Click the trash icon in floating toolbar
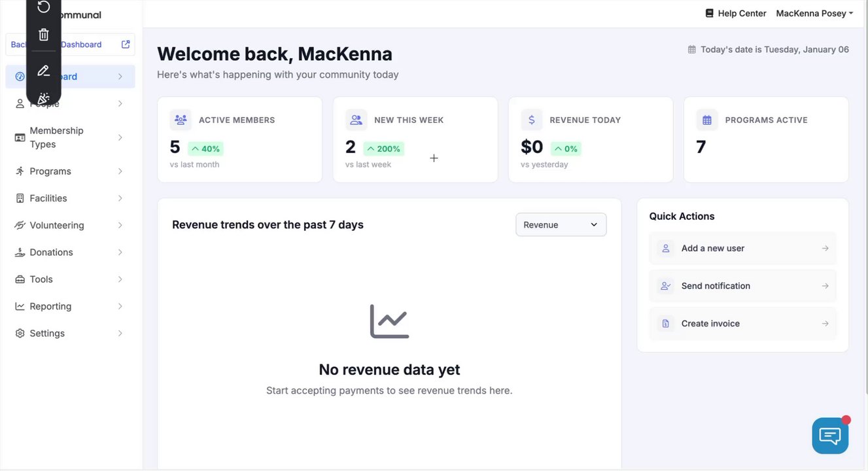868x471 pixels. coord(44,35)
